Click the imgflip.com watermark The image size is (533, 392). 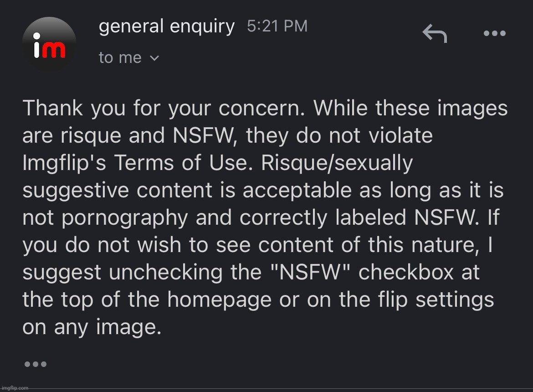tap(15, 388)
